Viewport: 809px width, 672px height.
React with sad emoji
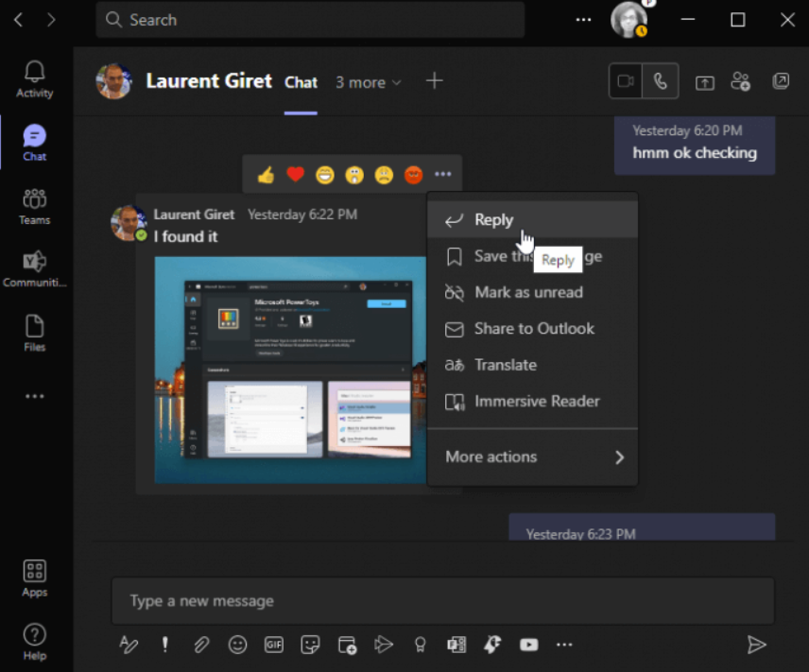(x=384, y=175)
